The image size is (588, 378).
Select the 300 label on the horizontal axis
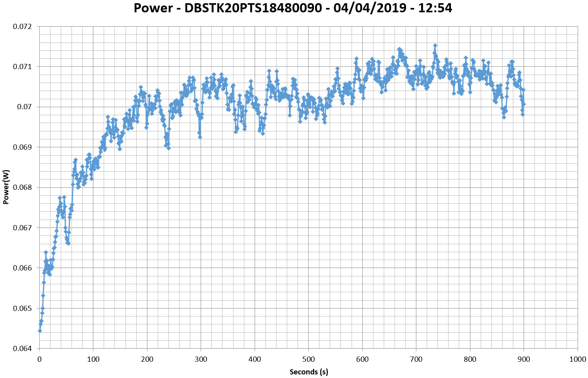[x=201, y=359]
